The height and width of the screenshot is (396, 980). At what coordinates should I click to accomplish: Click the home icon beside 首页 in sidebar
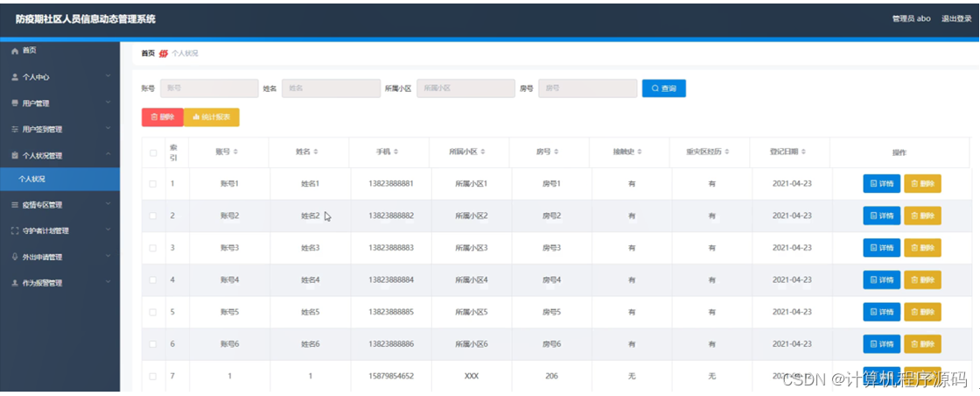15,51
